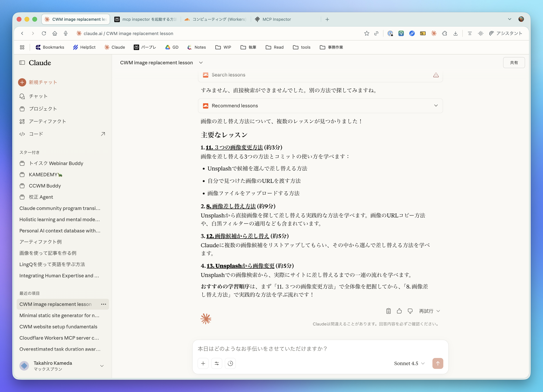
Task: Open the 8. 画像差し替え方法 lesson link
Action: 231,206
